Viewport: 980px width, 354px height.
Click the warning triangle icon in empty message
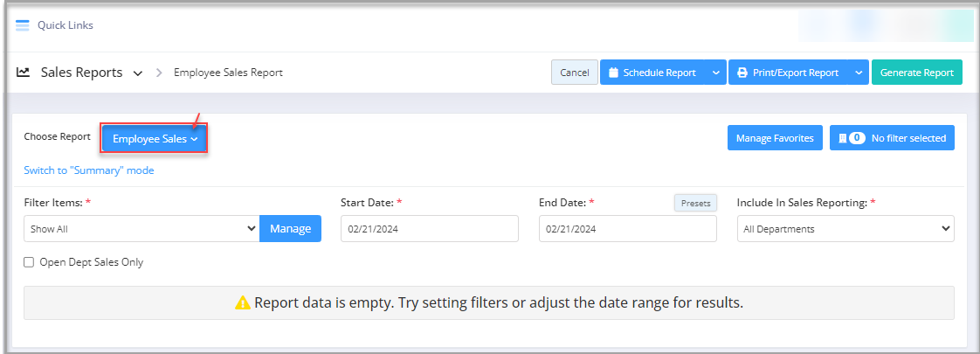click(x=243, y=303)
